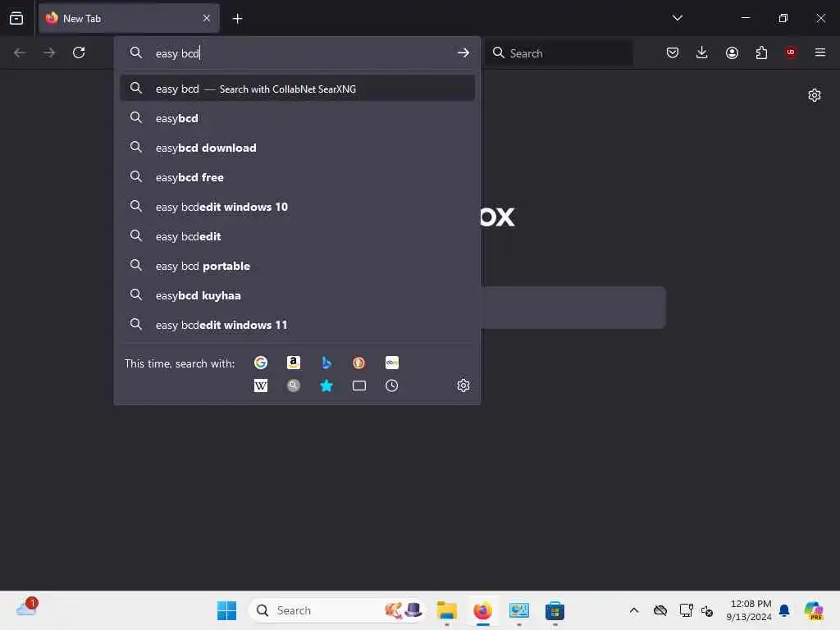Open the OneDrive cloud tray icon

point(660,610)
